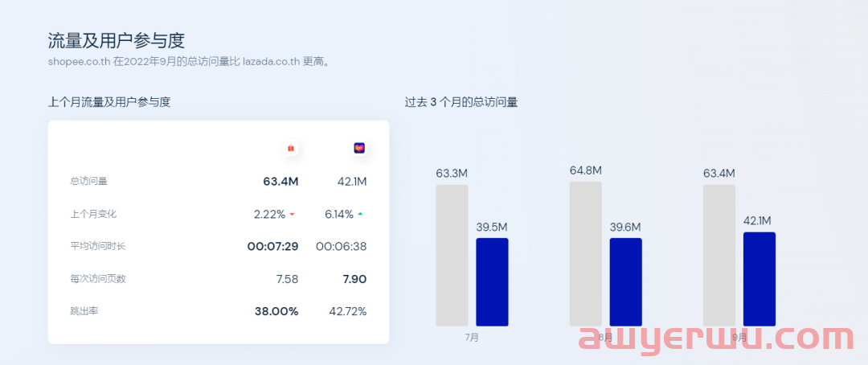Screen dimensions: 868x365
Task: Click the 过去 3 个月的总访问量 chart title
Action: 461,102
